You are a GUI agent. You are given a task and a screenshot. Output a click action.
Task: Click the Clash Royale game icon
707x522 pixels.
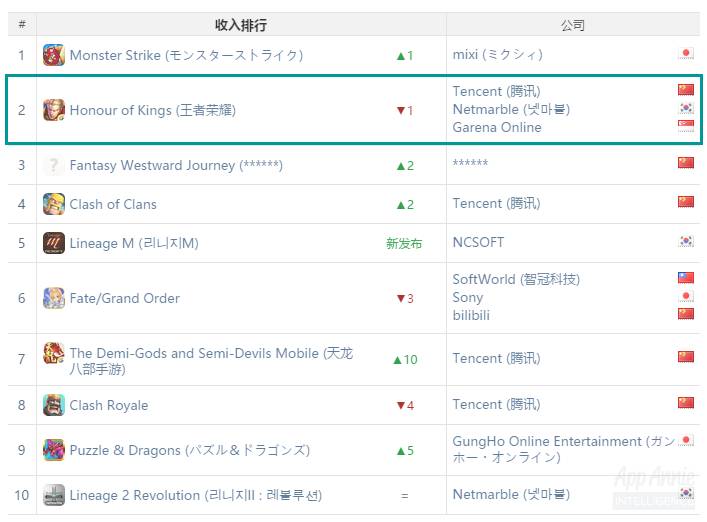[54, 405]
